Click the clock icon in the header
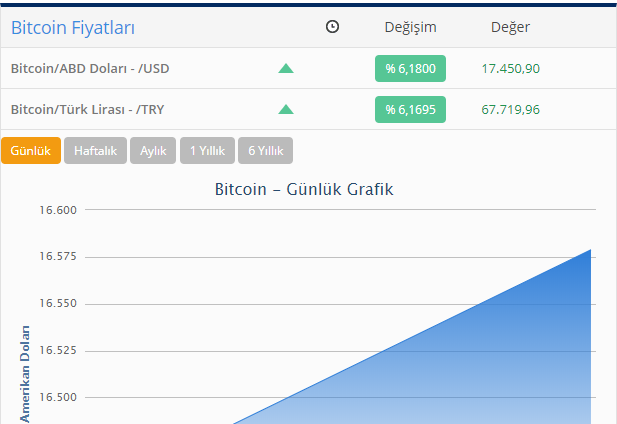The width and height of the screenshot is (617, 424). coord(332,27)
